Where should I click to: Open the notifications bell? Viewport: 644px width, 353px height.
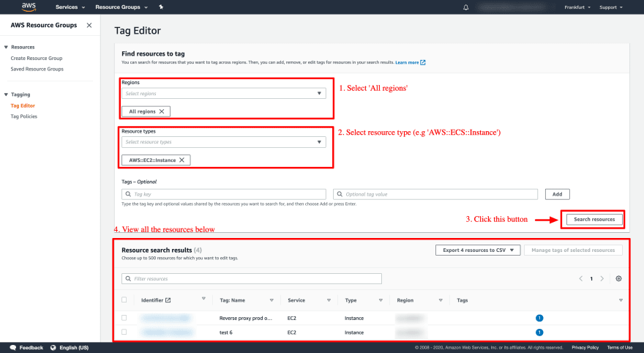click(465, 7)
